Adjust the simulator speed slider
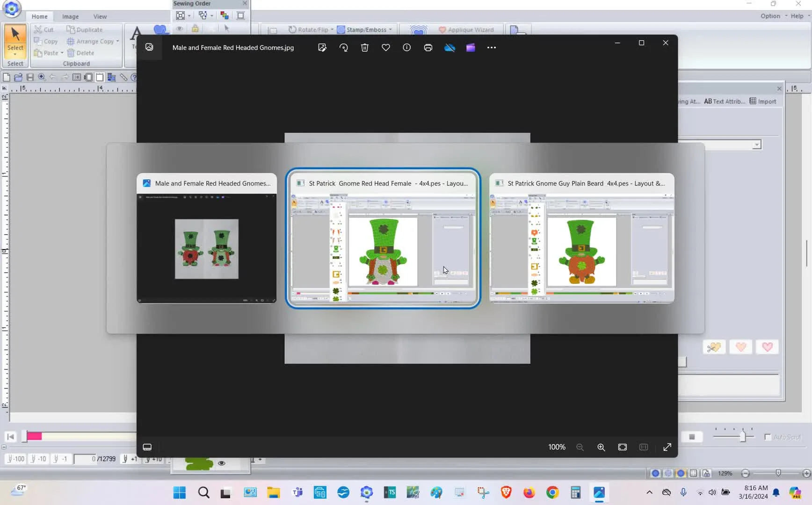Viewport: 812px width, 505px height. pos(742,436)
